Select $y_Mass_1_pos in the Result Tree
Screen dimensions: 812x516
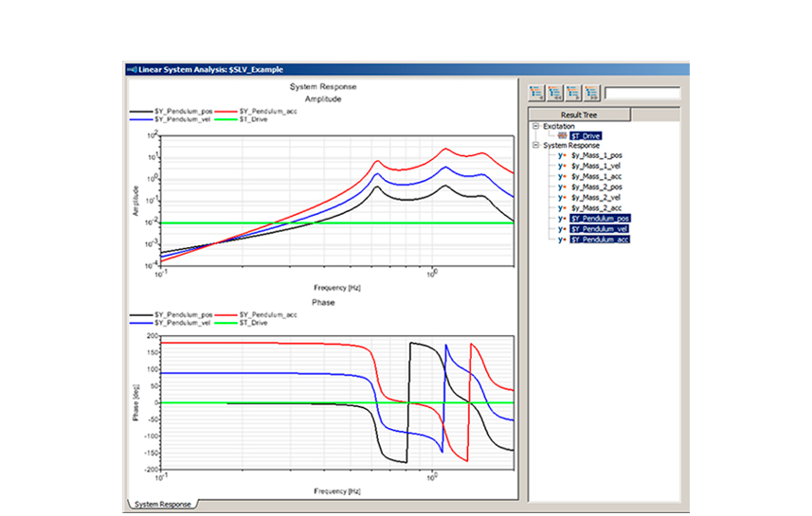597,155
